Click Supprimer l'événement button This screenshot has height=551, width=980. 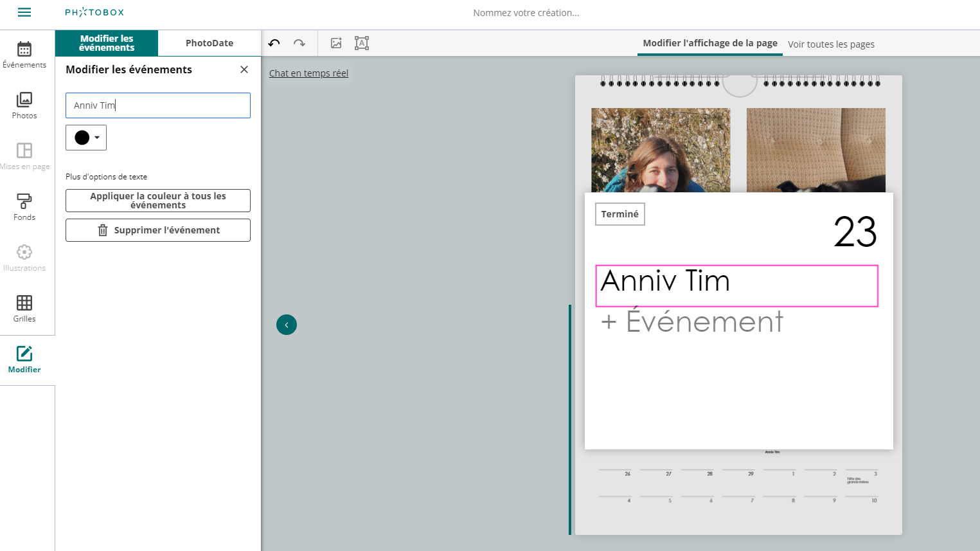158,230
